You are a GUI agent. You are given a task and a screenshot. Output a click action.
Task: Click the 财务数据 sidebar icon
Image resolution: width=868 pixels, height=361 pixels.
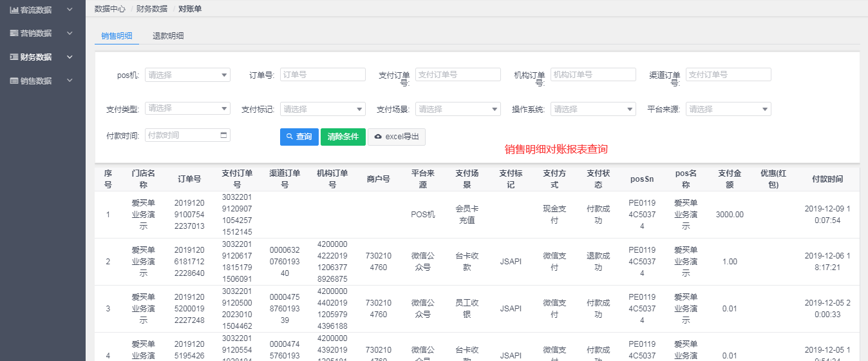pyautogui.click(x=14, y=57)
